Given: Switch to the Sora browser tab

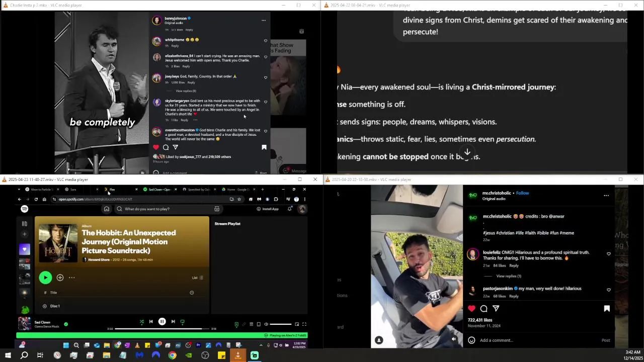Looking at the screenshot, I should [80, 190].
